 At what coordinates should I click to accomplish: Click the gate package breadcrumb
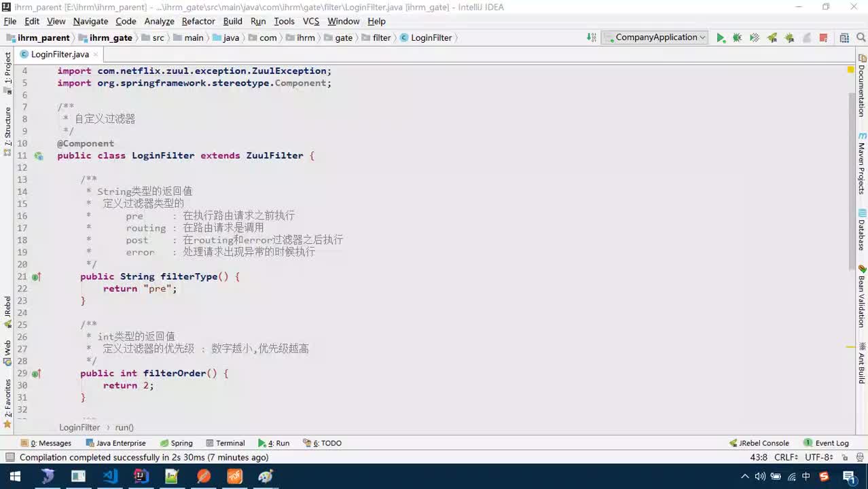338,38
